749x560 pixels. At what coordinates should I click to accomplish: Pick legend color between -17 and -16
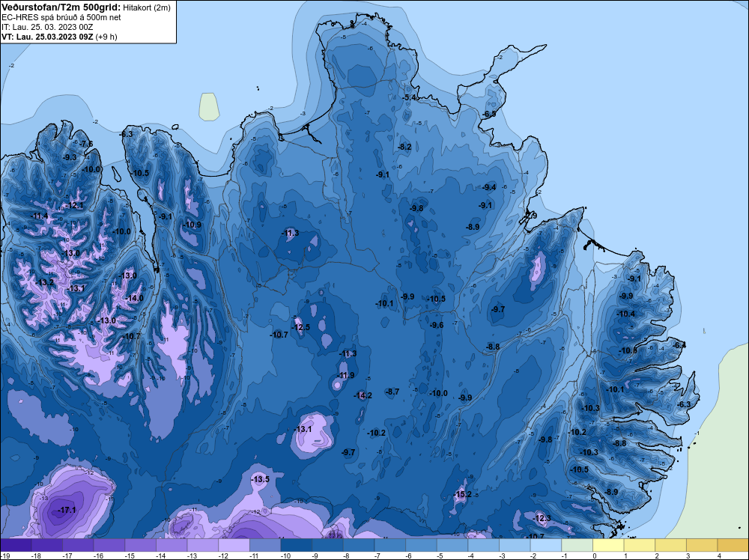(x=78, y=545)
